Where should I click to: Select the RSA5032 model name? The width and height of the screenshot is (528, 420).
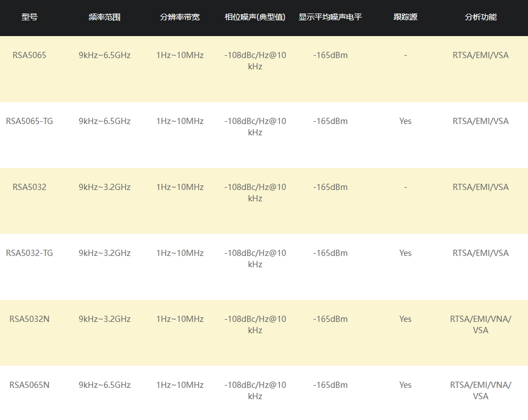coord(29,187)
